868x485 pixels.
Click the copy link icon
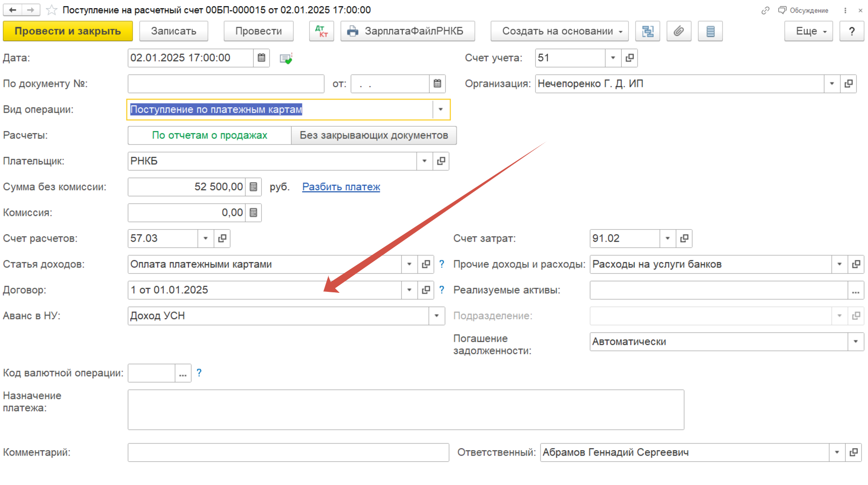click(x=765, y=11)
